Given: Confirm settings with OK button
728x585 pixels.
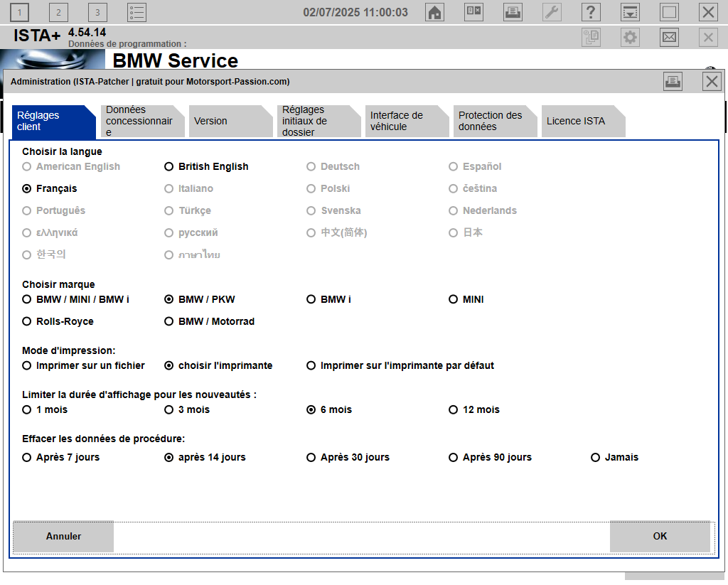Looking at the screenshot, I should click(660, 536).
